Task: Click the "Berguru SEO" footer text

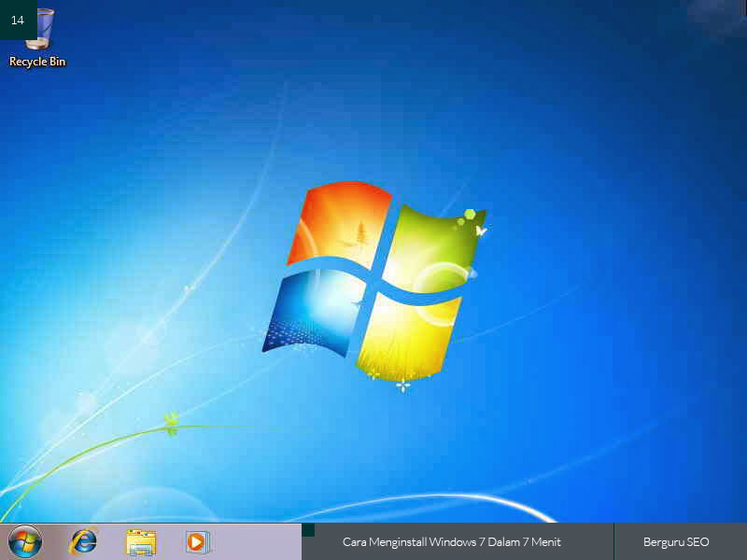Action: (676, 542)
